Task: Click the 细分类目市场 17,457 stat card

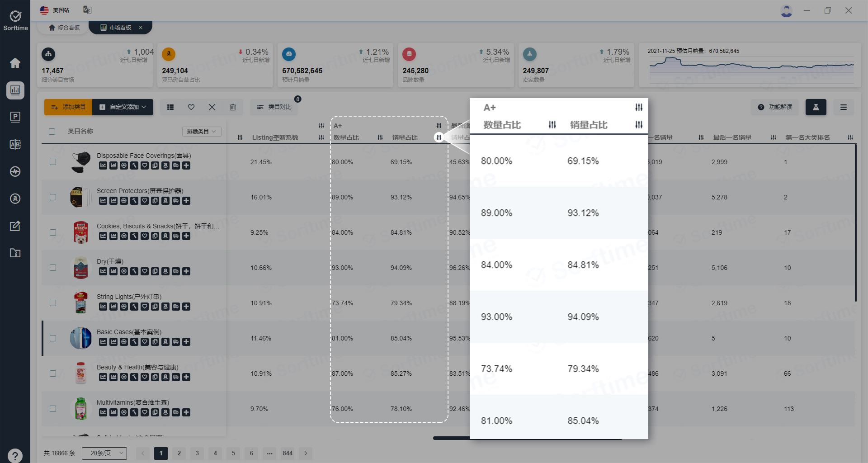Action: (x=95, y=65)
